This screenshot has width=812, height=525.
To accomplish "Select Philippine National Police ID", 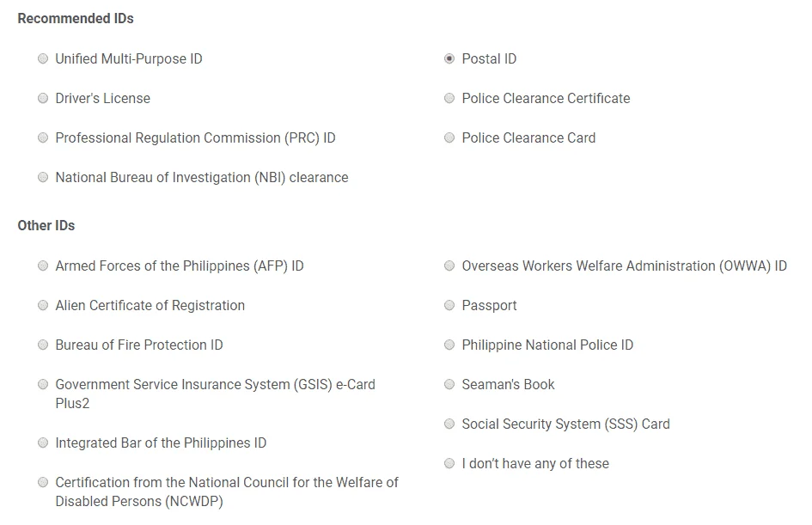I will click(449, 345).
